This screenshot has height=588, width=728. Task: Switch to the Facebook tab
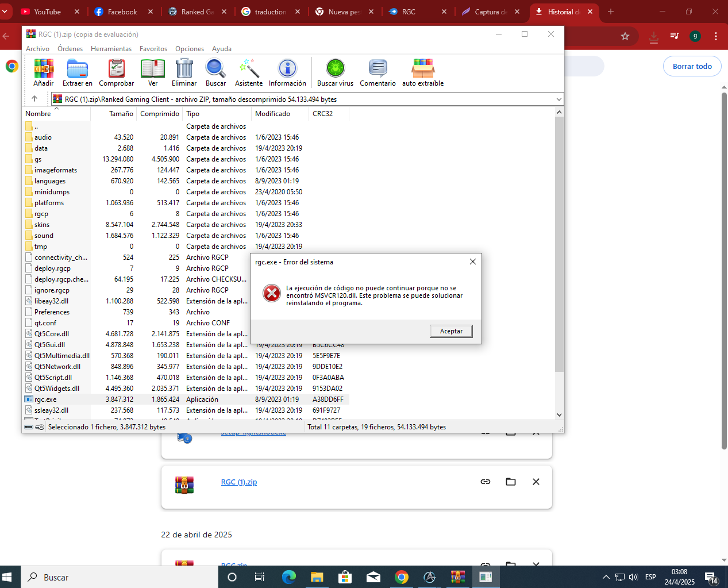tap(122, 11)
